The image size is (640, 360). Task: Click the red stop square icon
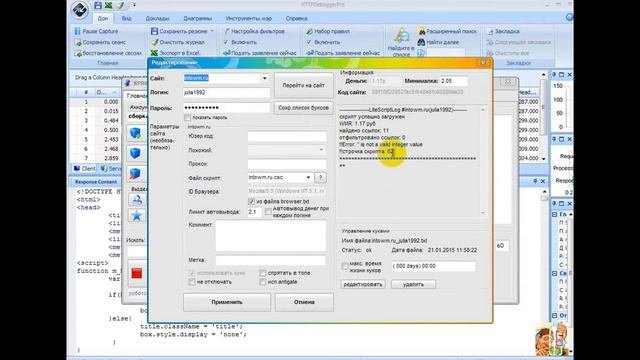pyautogui.click(x=137, y=273)
